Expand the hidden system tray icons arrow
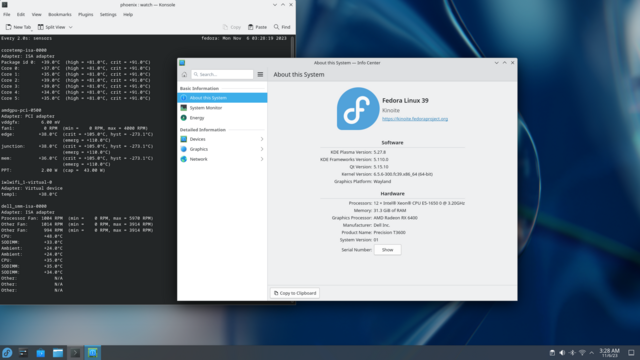The image size is (640, 360). pyautogui.click(x=591, y=353)
